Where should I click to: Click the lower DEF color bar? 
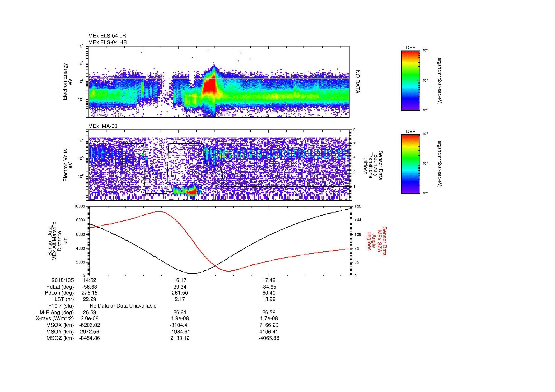coord(410,164)
